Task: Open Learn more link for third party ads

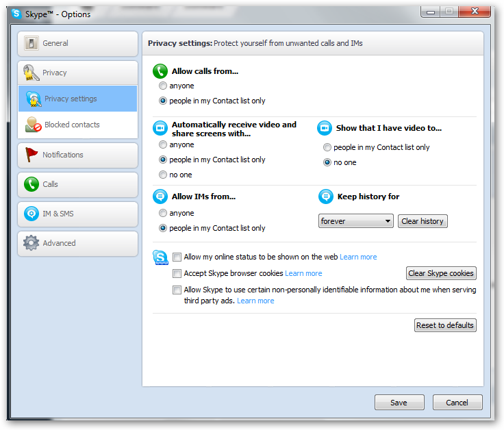Action: (255, 301)
